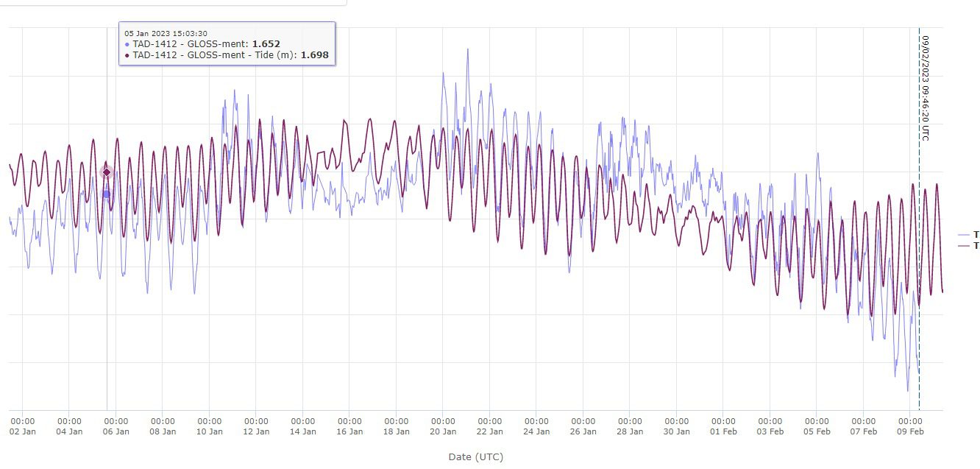Click the 05 Feb x-axis label

817,431
